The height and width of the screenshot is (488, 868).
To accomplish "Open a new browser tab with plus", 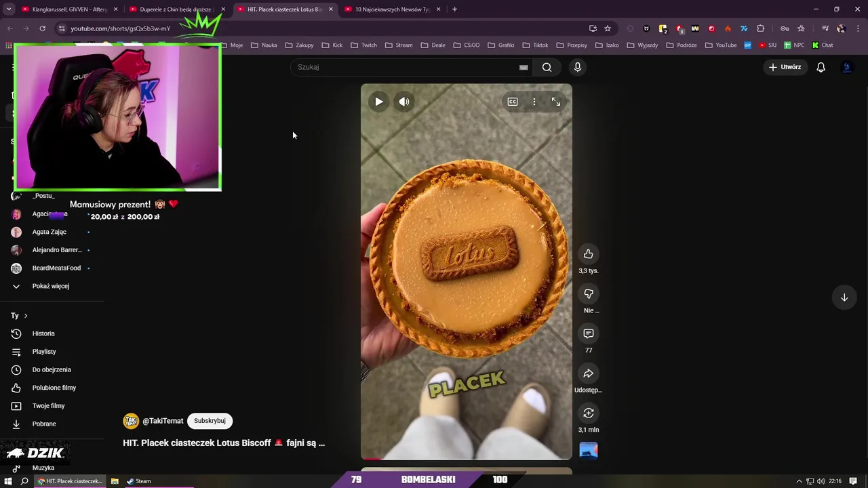I will [454, 9].
